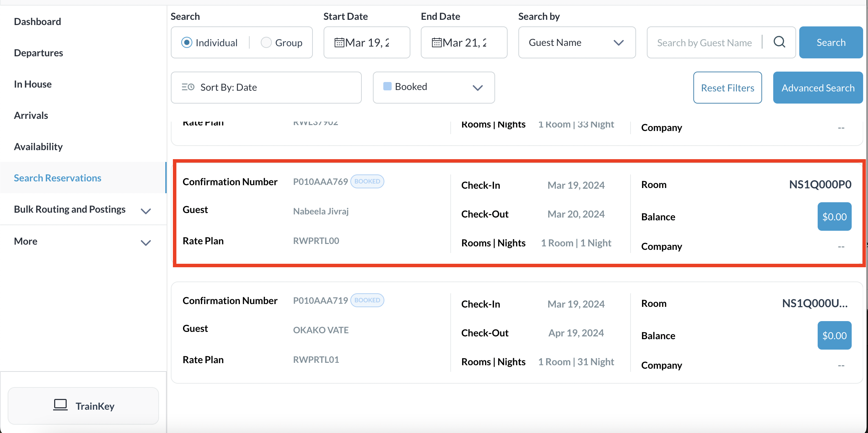This screenshot has height=433, width=868.
Task: Open the Guest Name search-by dropdown
Action: click(577, 42)
